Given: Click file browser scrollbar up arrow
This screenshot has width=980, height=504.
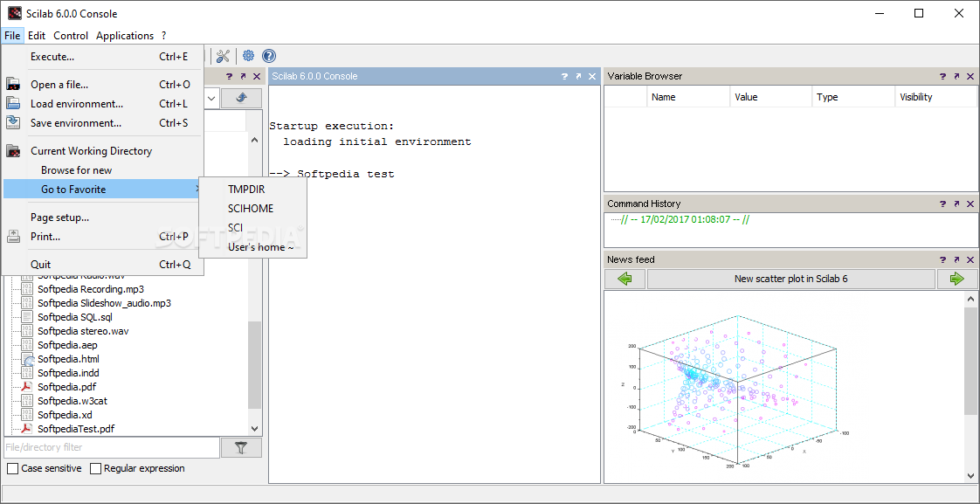Looking at the screenshot, I should [x=254, y=140].
